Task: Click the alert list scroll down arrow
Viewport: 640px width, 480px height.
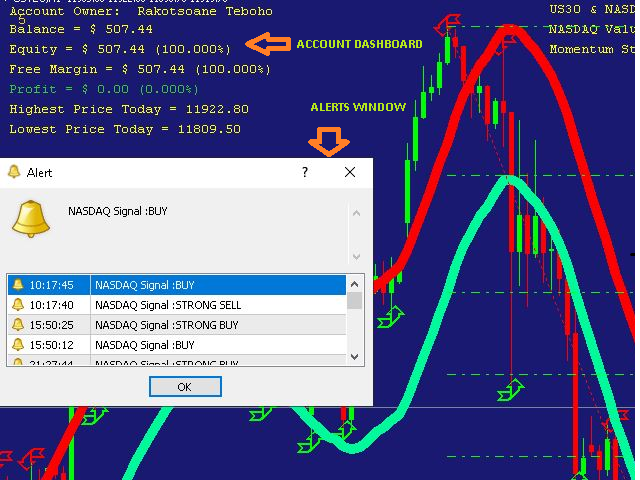Action: point(354,357)
